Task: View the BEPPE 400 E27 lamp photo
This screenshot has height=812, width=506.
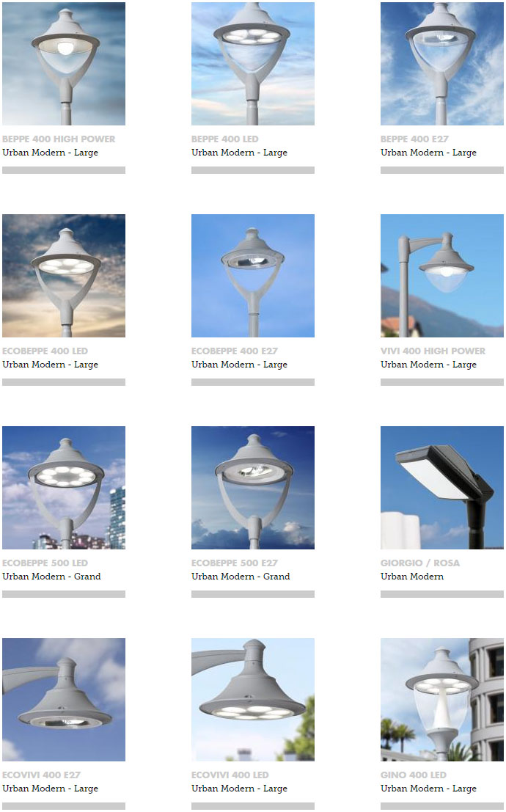Action: (x=441, y=64)
